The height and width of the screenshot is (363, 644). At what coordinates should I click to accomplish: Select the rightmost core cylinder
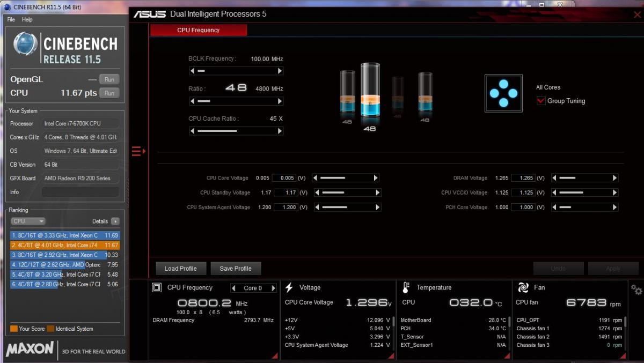pyautogui.click(x=425, y=92)
